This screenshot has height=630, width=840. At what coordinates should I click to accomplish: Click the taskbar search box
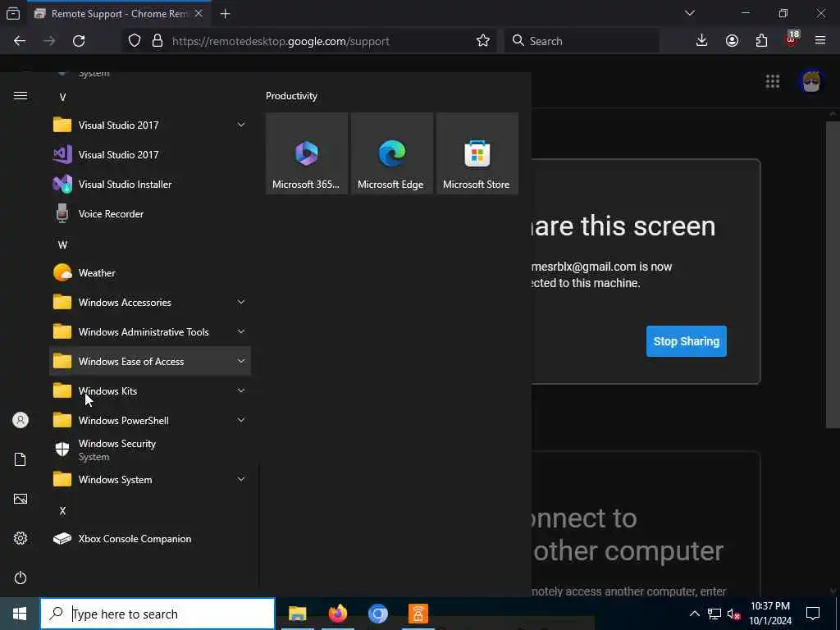158,614
